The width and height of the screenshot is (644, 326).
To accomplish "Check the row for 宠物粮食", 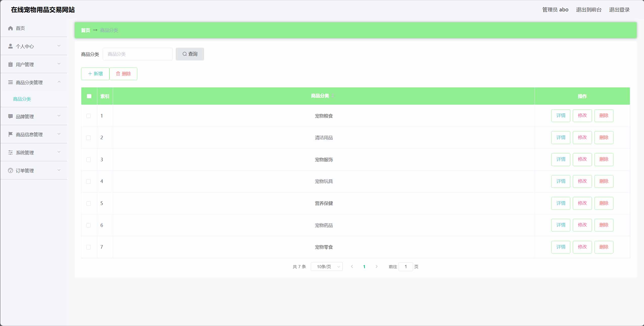I will (x=88, y=116).
